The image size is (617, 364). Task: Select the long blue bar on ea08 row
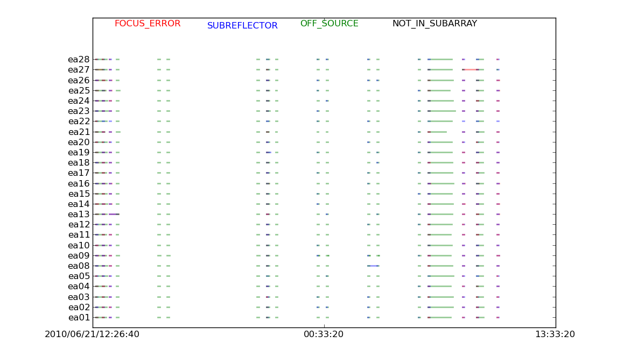pos(374,266)
